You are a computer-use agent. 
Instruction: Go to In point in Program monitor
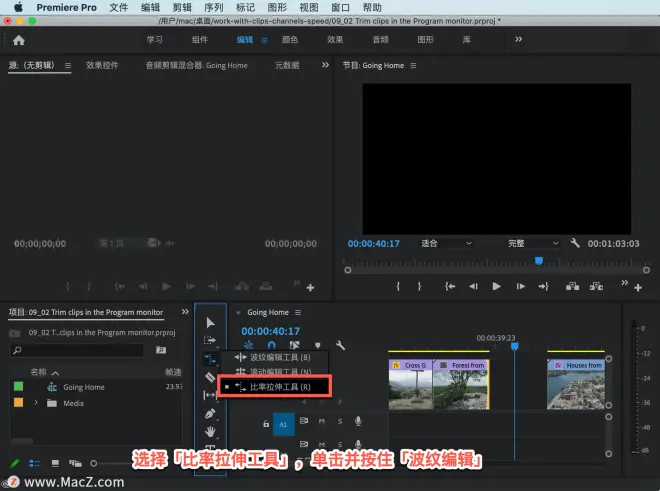(450, 286)
